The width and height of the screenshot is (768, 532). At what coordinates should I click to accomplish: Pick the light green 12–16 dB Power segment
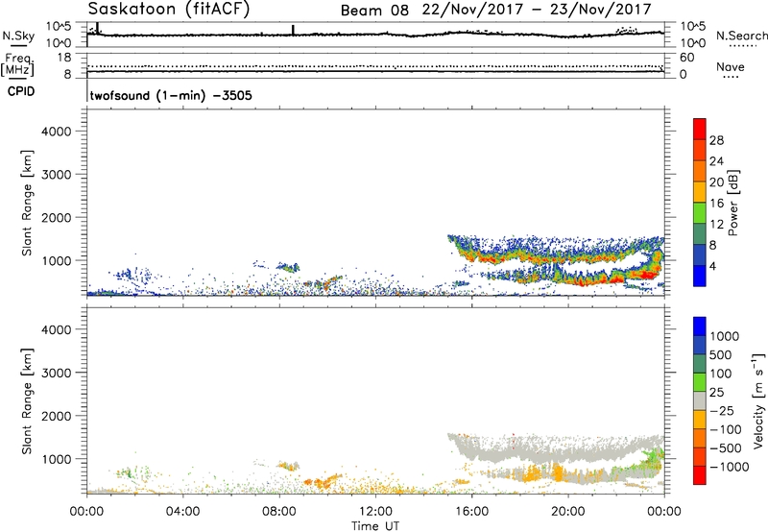[x=700, y=212]
